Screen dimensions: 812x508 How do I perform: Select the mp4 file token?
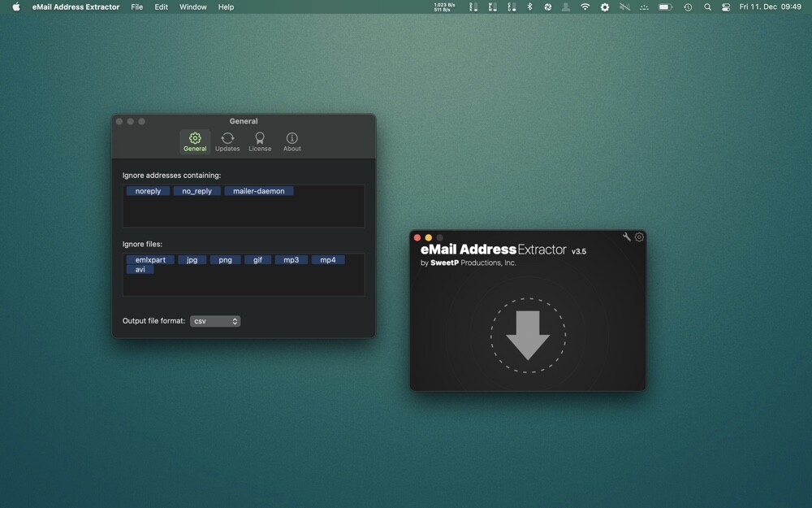coord(328,260)
